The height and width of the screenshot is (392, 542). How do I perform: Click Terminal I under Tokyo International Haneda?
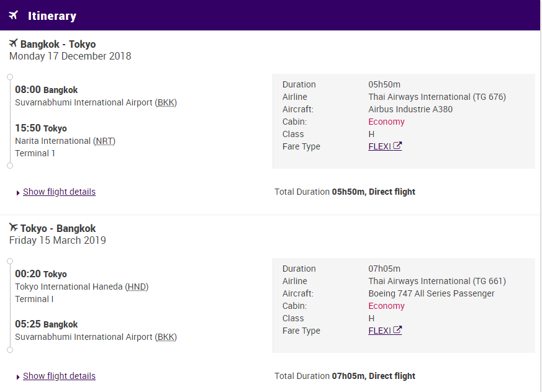click(x=34, y=299)
